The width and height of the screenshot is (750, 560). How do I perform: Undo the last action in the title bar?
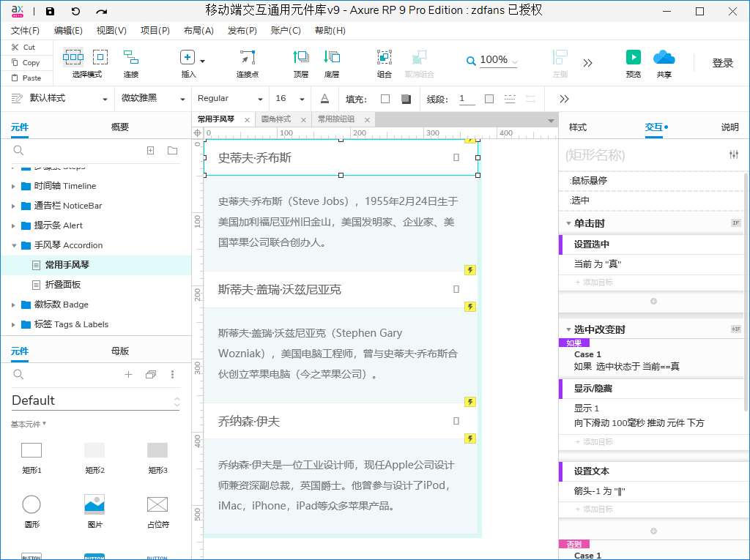point(75,11)
